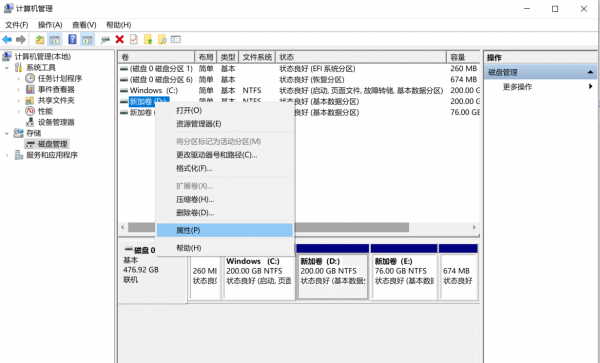Image resolution: width=600 pixels, height=363 pixels.
Task: Click the red X delete toolbar icon
Action: point(119,39)
